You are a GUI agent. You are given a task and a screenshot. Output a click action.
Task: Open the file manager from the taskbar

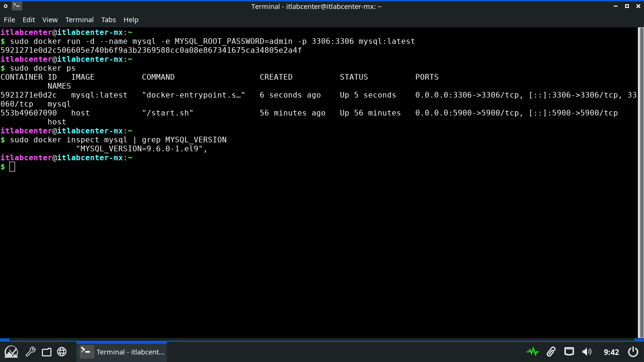click(46, 352)
